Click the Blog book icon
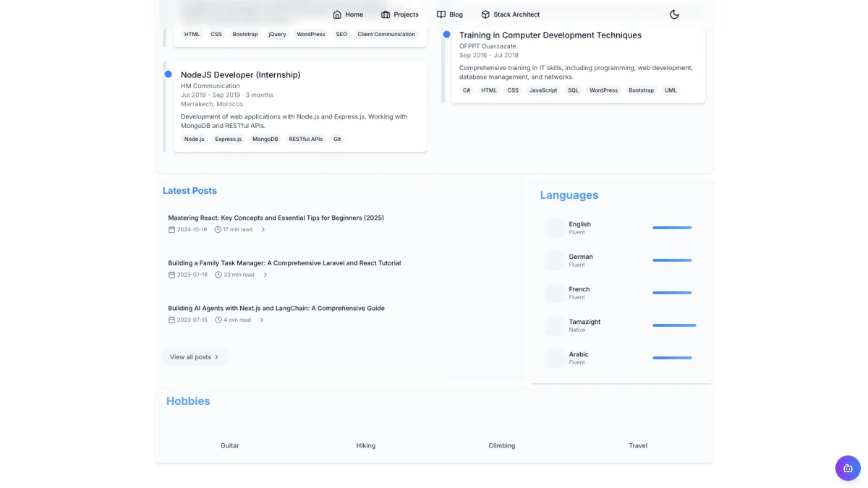 point(441,14)
